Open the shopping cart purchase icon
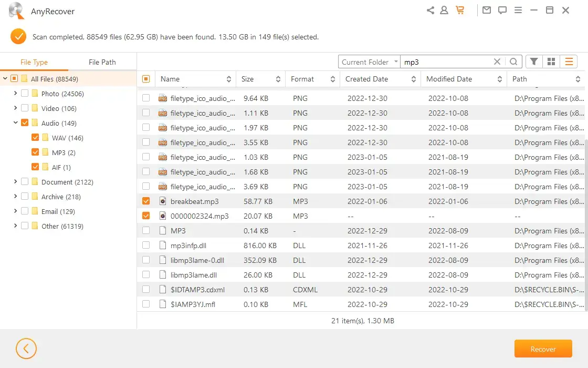588x368 pixels. point(460,11)
